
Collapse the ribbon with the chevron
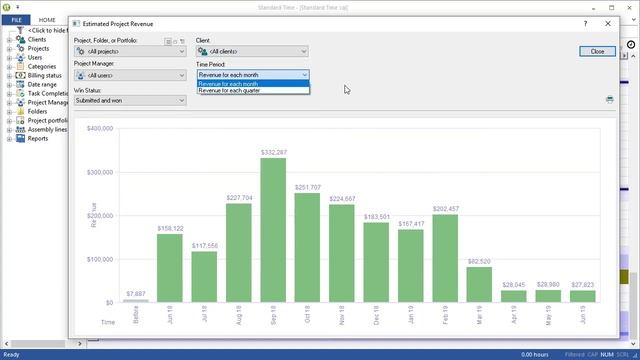(x=633, y=19)
